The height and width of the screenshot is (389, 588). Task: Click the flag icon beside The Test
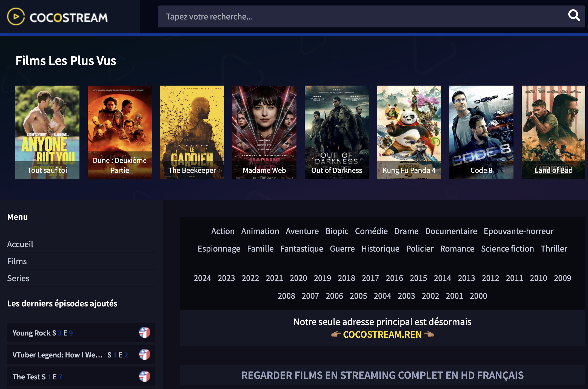coord(144,376)
